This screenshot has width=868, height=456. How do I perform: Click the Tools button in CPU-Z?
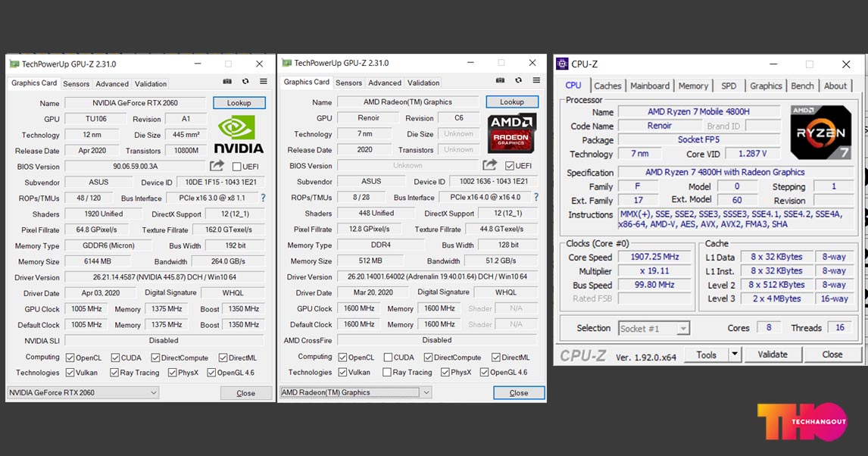707,354
